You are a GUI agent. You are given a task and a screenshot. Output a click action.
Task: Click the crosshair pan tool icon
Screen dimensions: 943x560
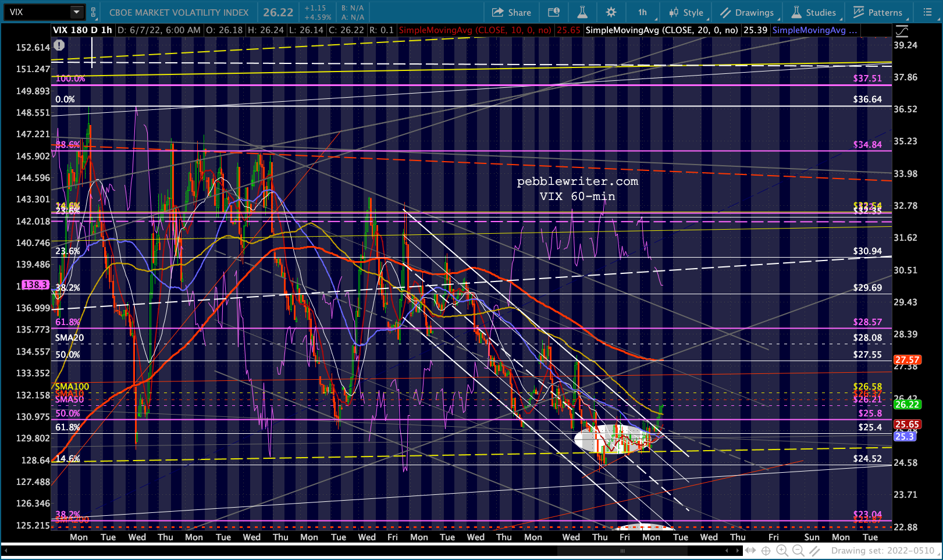766,550
